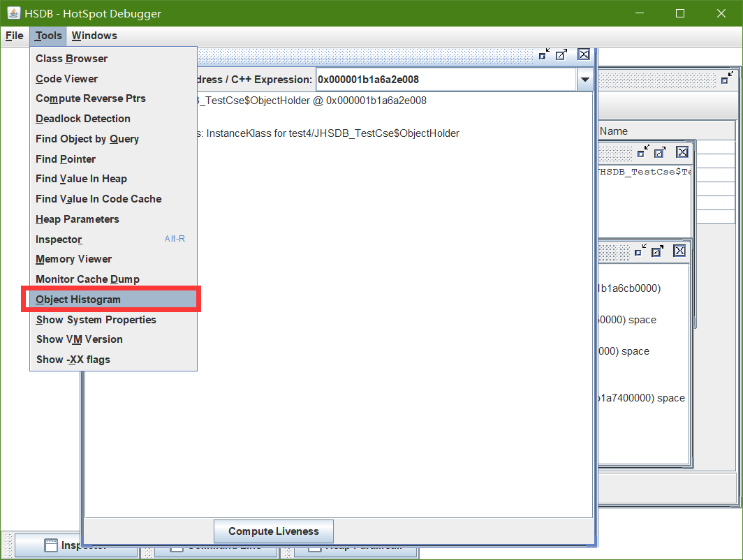Open Memory Viewer
The width and height of the screenshot is (743, 560).
[x=113, y=259]
